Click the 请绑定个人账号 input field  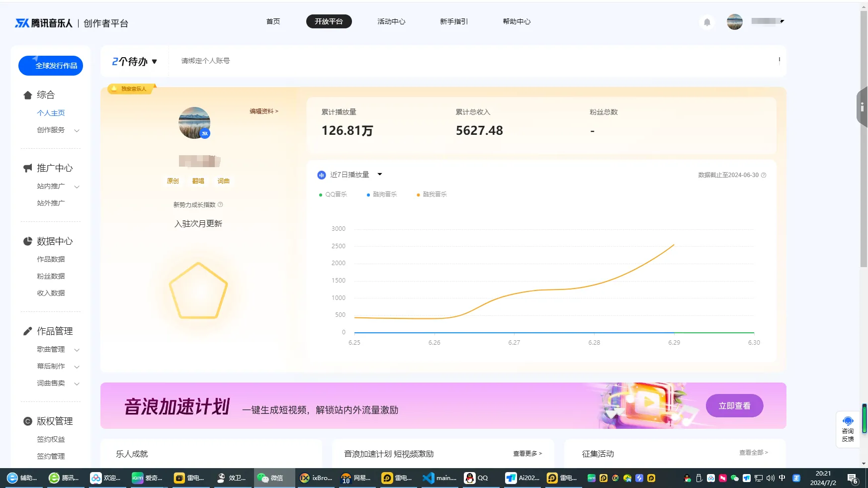(x=205, y=61)
